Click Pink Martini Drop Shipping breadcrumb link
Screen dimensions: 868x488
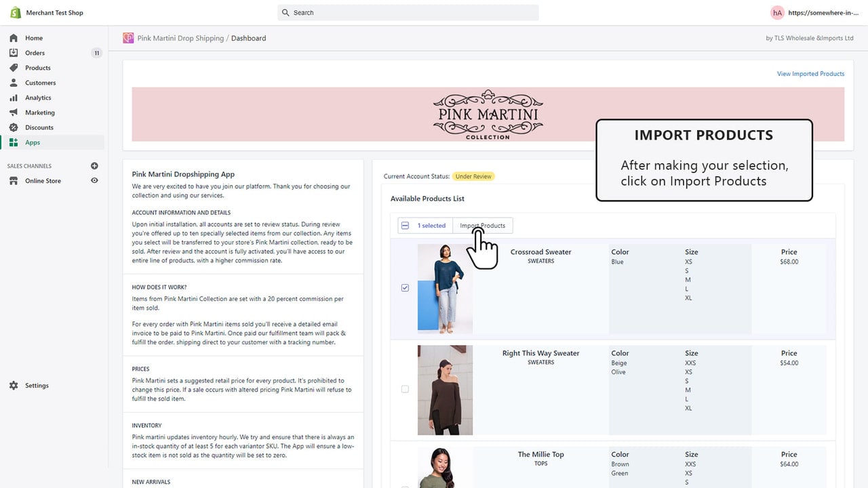pyautogui.click(x=180, y=38)
